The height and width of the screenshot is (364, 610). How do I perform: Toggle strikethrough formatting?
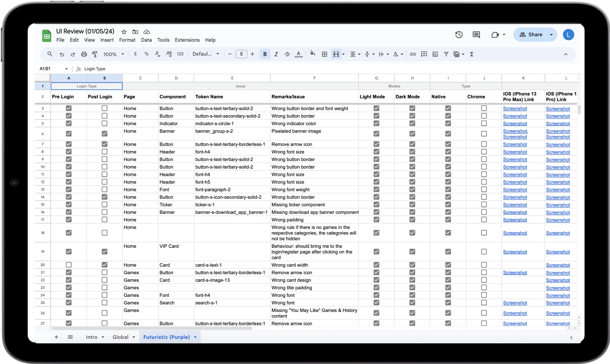click(287, 54)
